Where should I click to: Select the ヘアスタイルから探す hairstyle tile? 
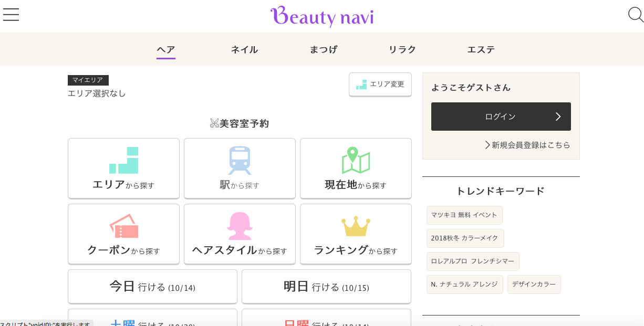[x=240, y=234]
